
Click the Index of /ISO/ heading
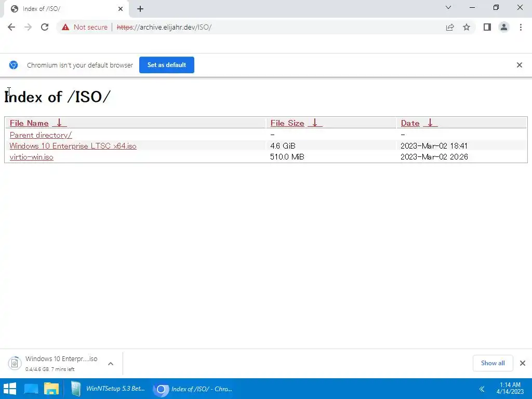[57, 97]
